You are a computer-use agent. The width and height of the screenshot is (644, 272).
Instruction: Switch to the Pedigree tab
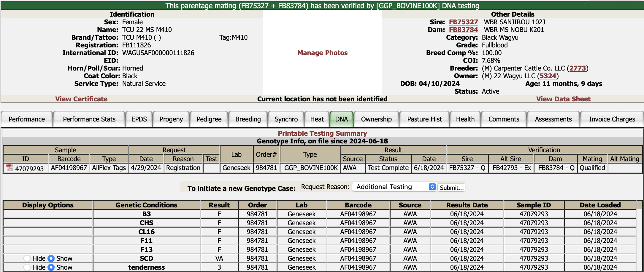coord(209,119)
